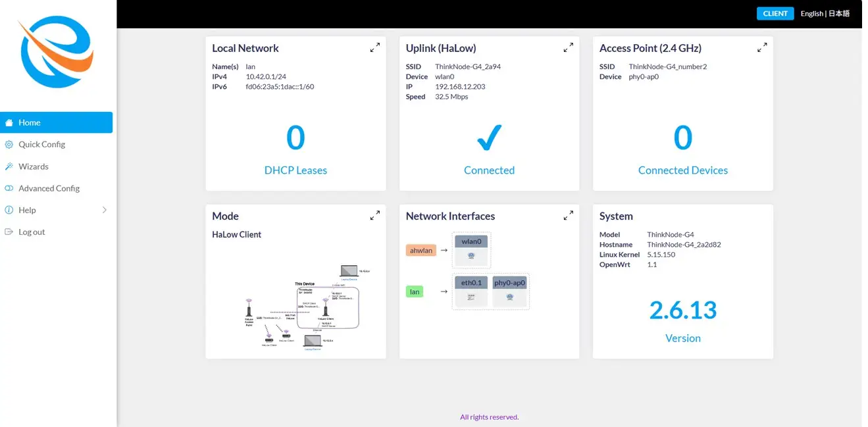The height and width of the screenshot is (427, 868).
Task: Expand the Network Interfaces card
Action: tap(569, 215)
